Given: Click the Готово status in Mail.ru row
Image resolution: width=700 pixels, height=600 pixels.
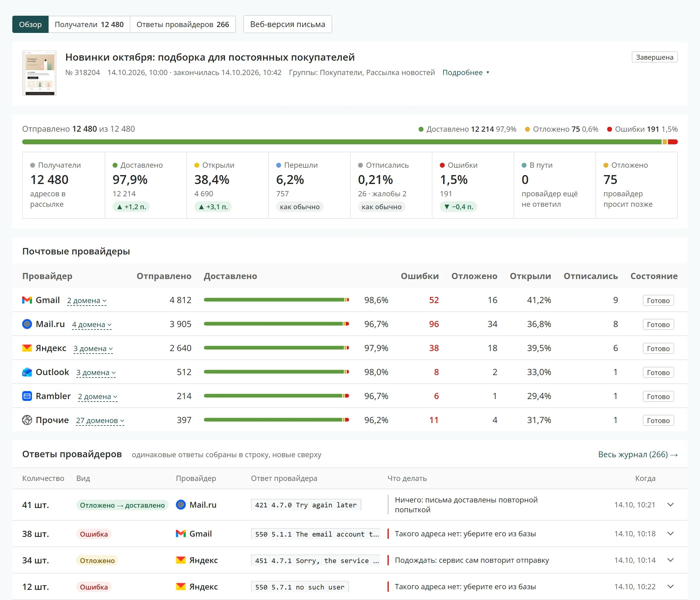Looking at the screenshot, I should point(658,325).
